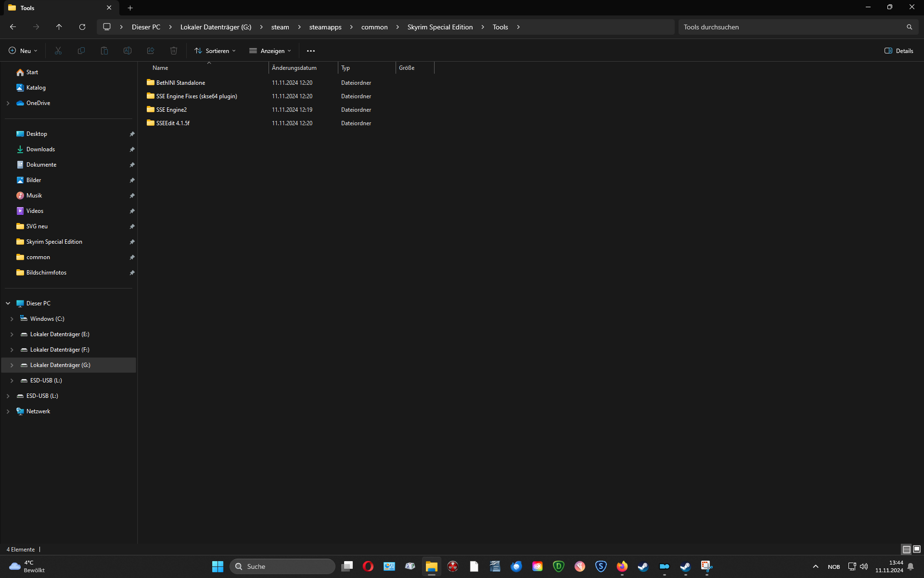Open Steam from the taskbar
924x578 pixels.
[x=643, y=566]
